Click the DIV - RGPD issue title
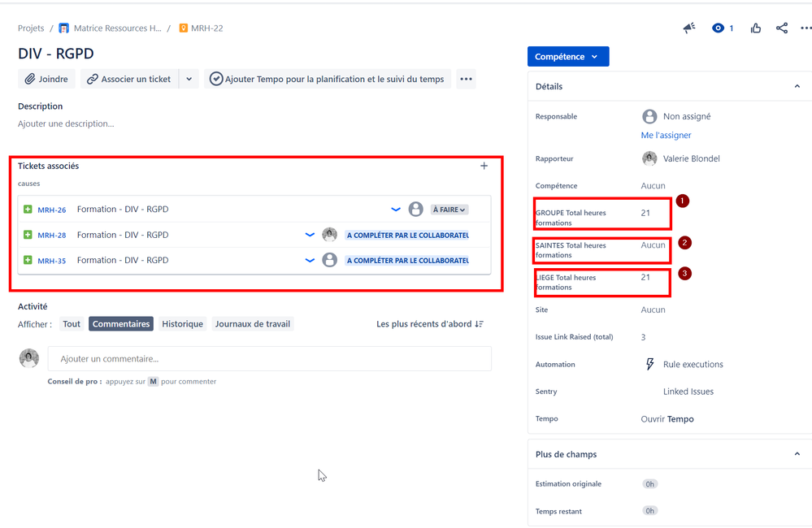This screenshot has height=528, width=812. (56, 54)
